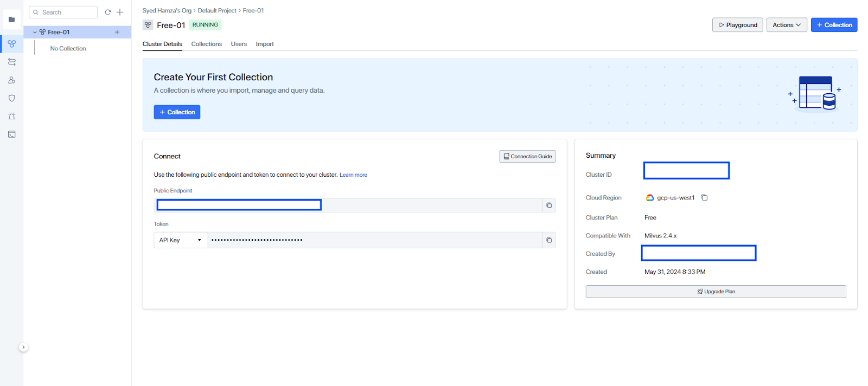Open the pipelines icon in left sidebar

pos(11,62)
